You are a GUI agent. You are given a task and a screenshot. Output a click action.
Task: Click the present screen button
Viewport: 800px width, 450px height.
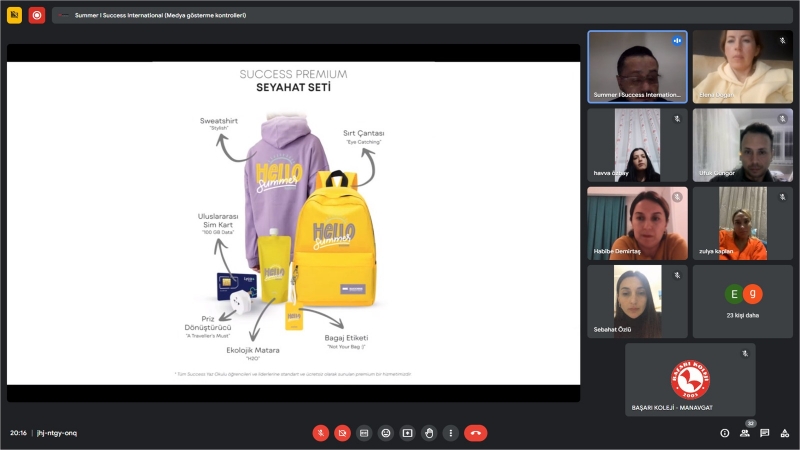(407, 433)
